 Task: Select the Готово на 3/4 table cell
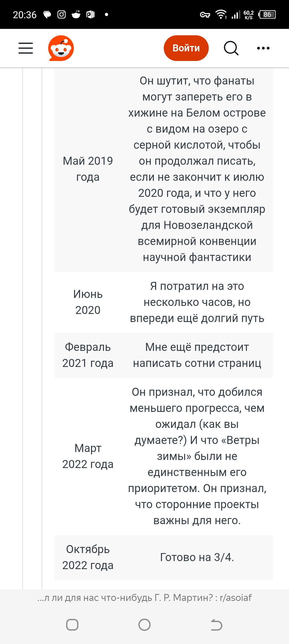click(x=197, y=557)
